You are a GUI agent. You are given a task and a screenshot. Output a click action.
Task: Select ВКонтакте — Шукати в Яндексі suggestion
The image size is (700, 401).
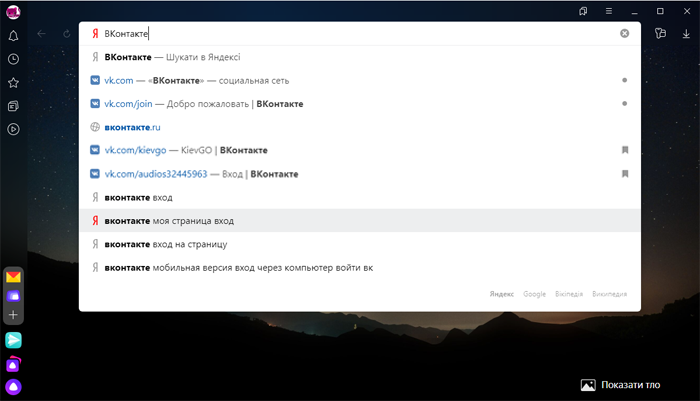(x=360, y=57)
